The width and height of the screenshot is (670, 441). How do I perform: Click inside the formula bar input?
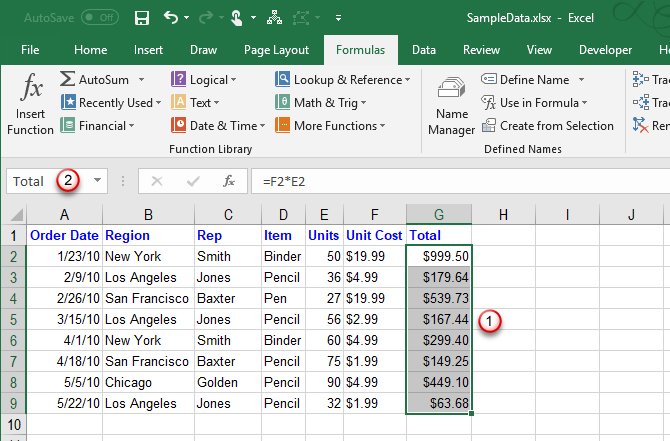click(x=450, y=181)
